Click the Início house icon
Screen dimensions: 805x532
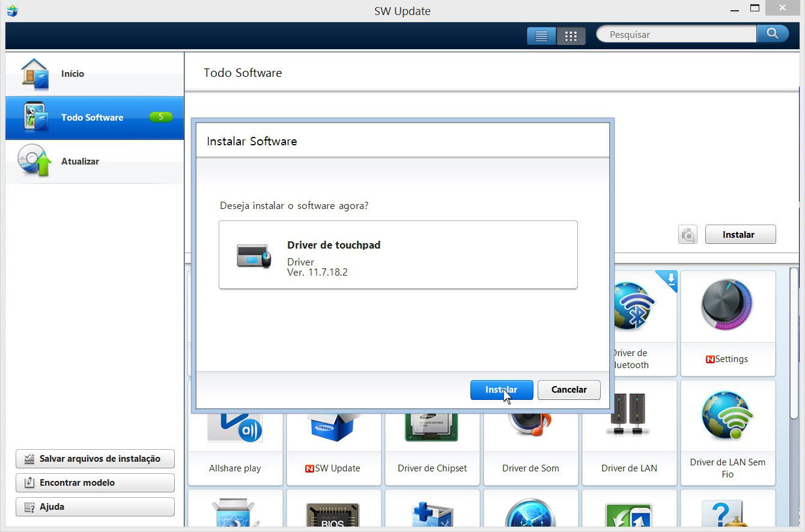[34, 73]
